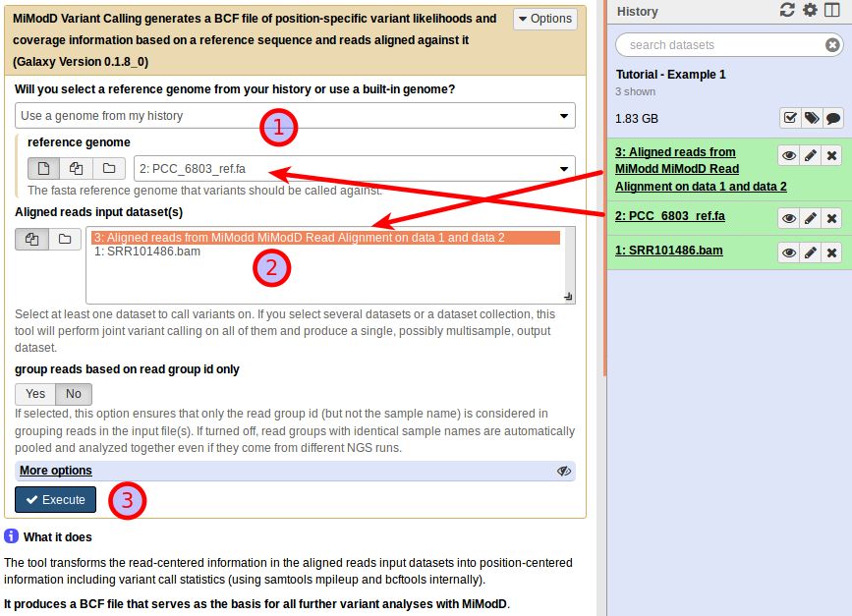Open the tool info under What it does
852x616 pixels.
point(12,536)
